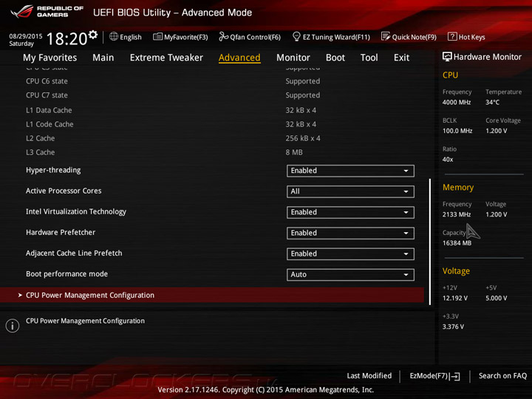Select the Exit tab
Viewport: 532px width, 399px height.
[x=402, y=58]
